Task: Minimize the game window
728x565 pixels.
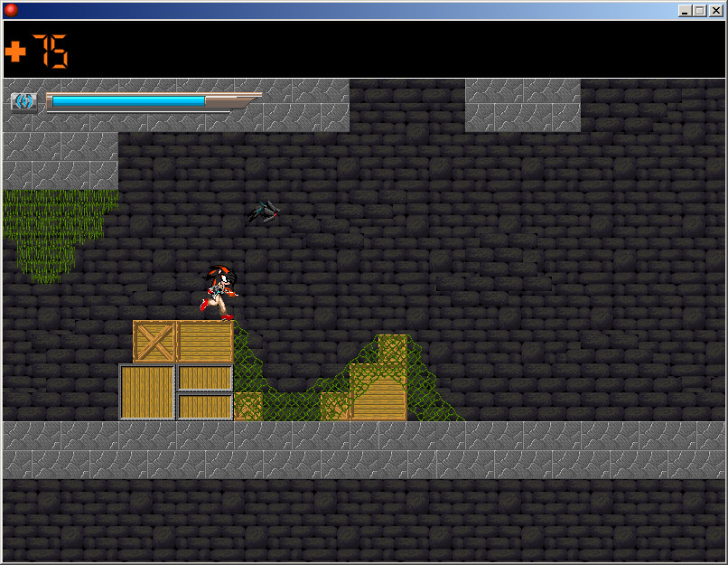Action: coord(686,10)
